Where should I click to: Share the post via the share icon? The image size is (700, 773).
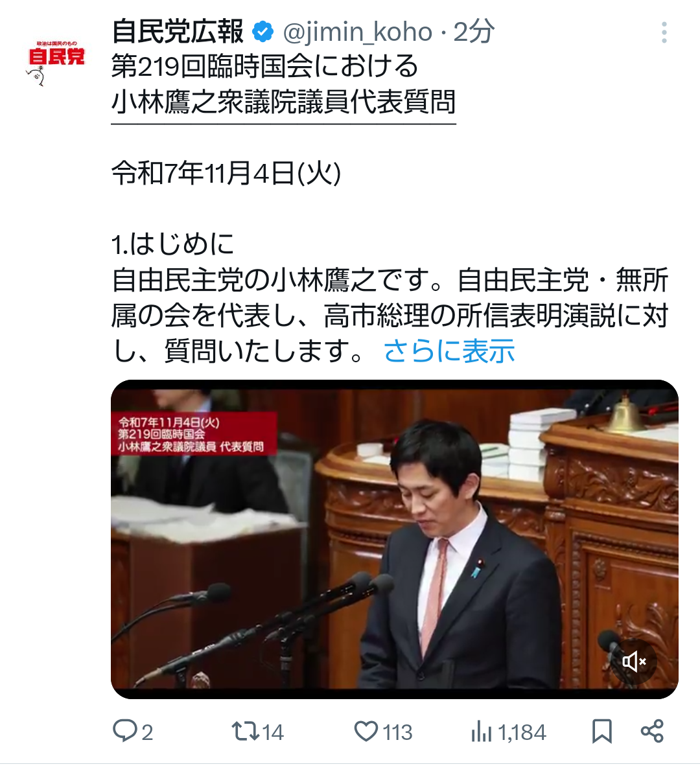(652, 731)
